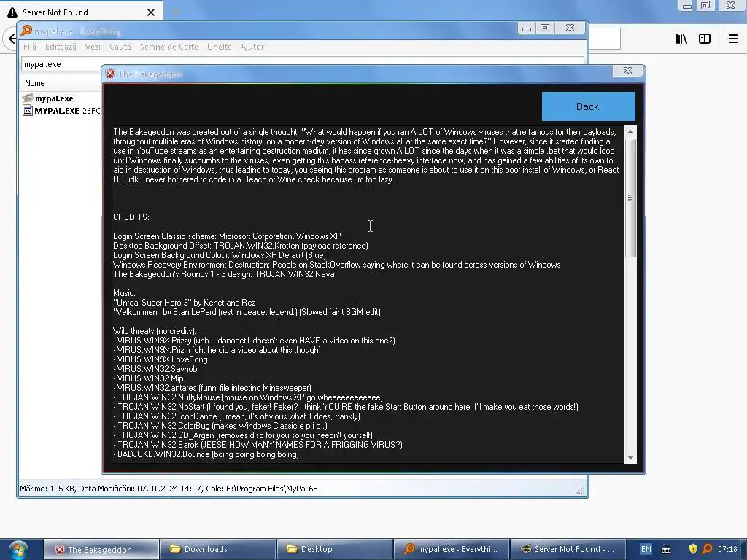Maximize the Everything window

coord(545,28)
